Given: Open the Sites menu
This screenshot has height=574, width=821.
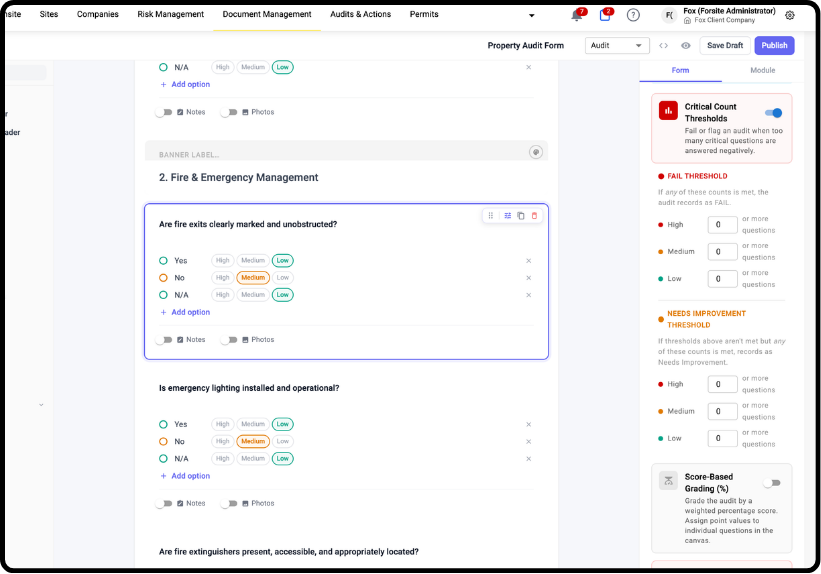Looking at the screenshot, I should pyautogui.click(x=49, y=14).
